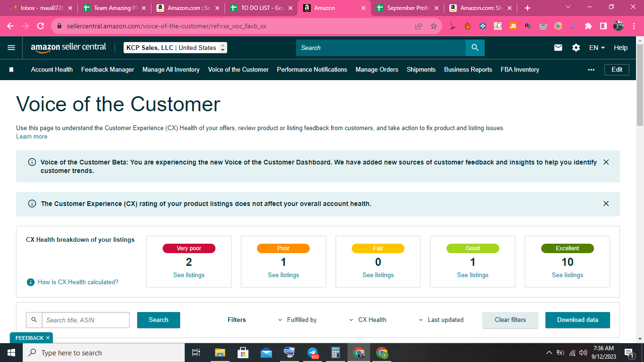See listings under Excellent
The height and width of the screenshot is (362, 644).
pyautogui.click(x=567, y=275)
